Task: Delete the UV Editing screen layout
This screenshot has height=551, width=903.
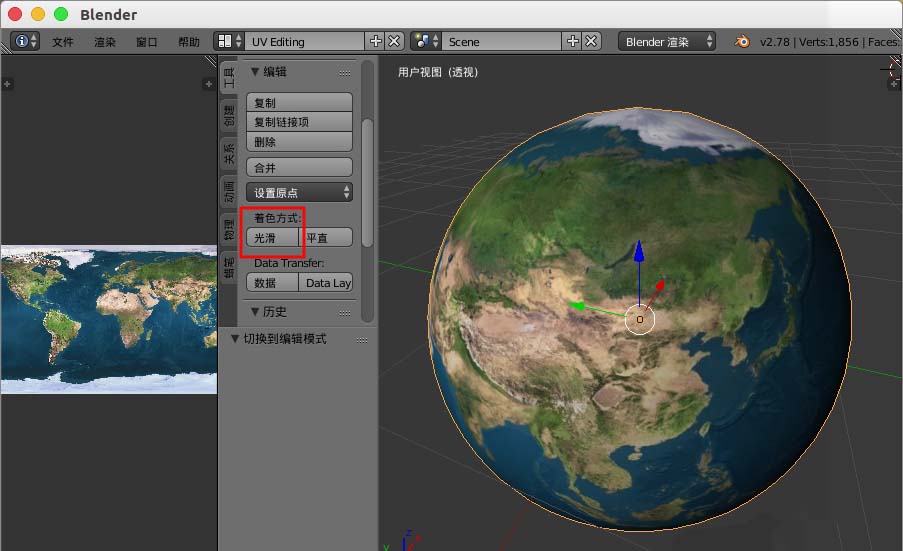Action: click(394, 41)
